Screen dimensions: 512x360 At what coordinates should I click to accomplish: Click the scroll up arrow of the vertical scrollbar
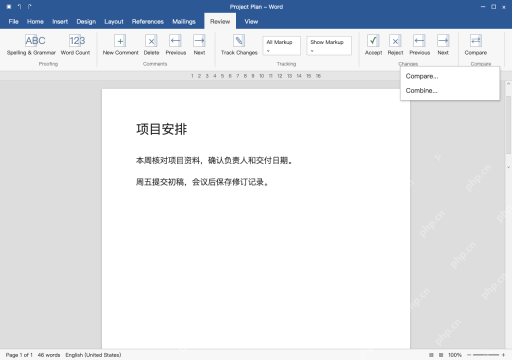click(x=508, y=84)
